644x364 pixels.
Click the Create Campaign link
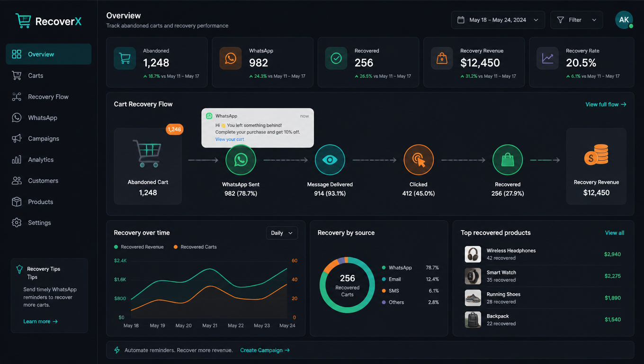click(265, 350)
